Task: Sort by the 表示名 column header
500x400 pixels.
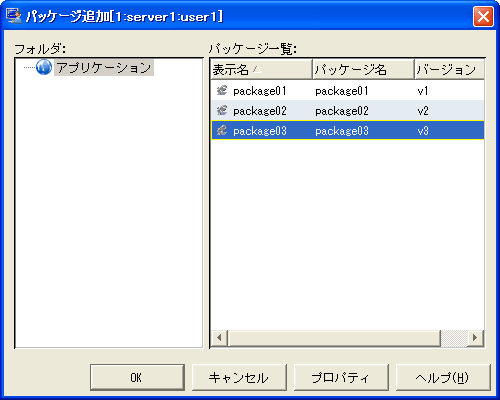Action: point(262,69)
